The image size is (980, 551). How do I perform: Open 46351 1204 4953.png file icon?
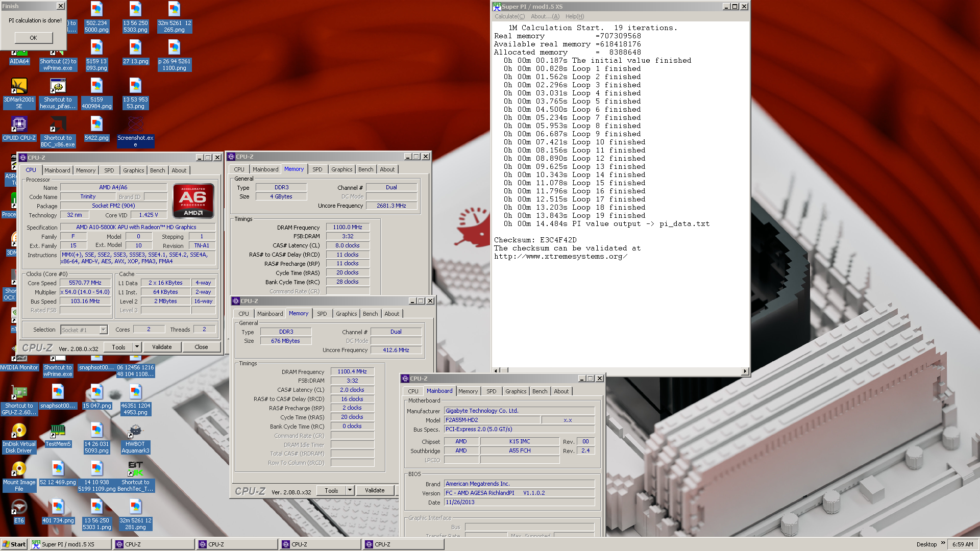point(135,400)
